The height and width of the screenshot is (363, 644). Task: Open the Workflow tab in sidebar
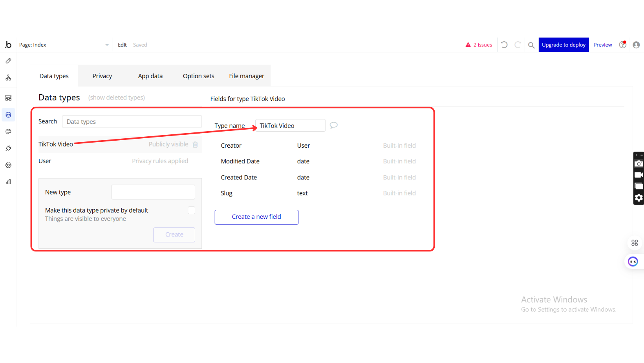[8, 78]
